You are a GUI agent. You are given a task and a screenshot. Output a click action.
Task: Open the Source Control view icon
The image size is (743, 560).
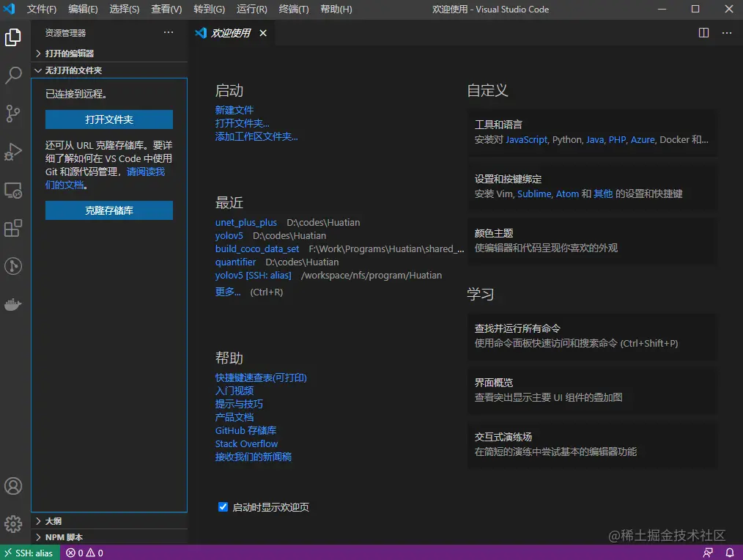(x=13, y=114)
